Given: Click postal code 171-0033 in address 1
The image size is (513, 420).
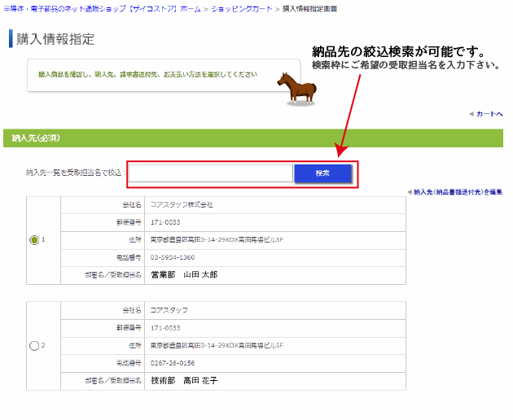Looking at the screenshot, I should 165,222.
